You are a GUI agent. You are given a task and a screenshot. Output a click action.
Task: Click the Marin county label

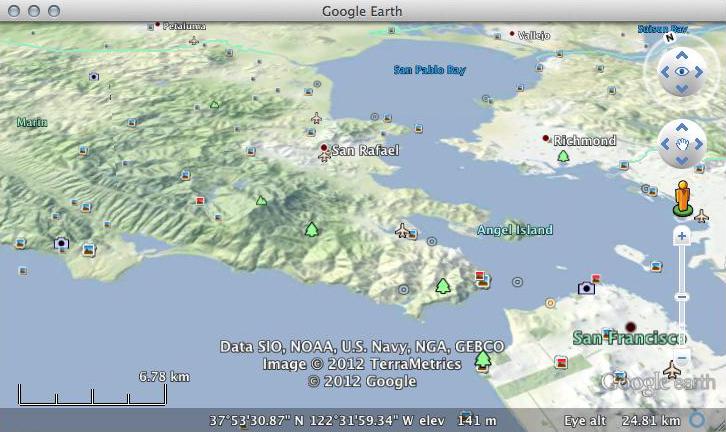coord(32,122)
